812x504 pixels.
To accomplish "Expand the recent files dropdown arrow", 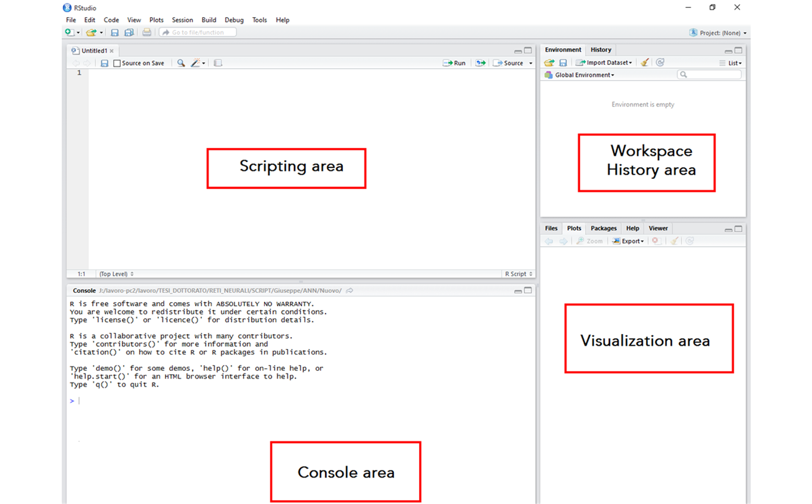I will pos(101,33).
